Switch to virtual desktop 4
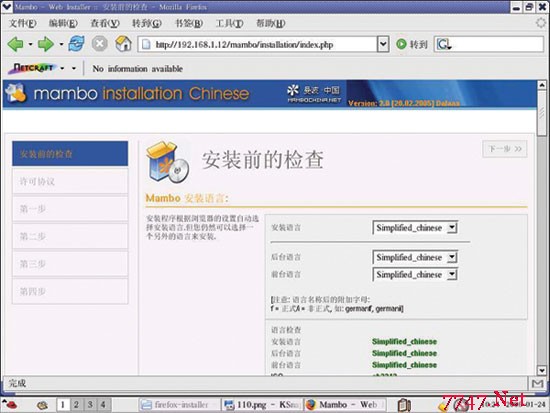The height and width of the screenshot is (413, 550). [103, 405]
